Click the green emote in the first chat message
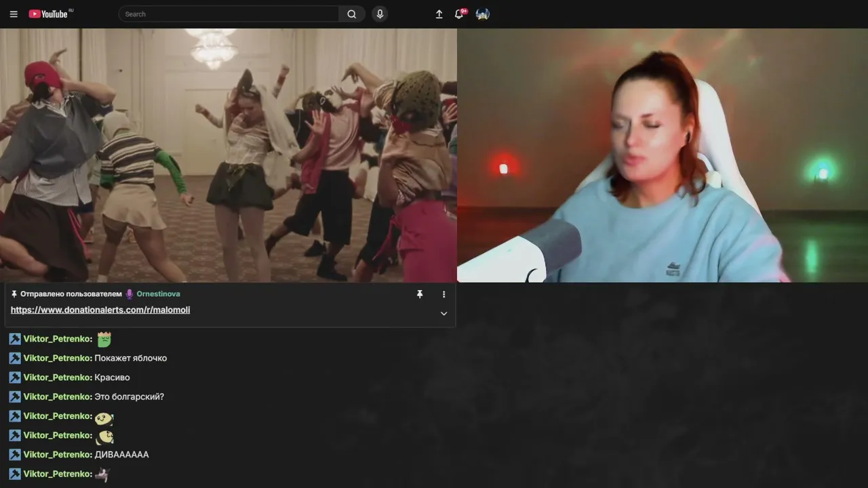The width and height of the screenshot is (868, 488). pyautogui.click(x=104, y=339)
